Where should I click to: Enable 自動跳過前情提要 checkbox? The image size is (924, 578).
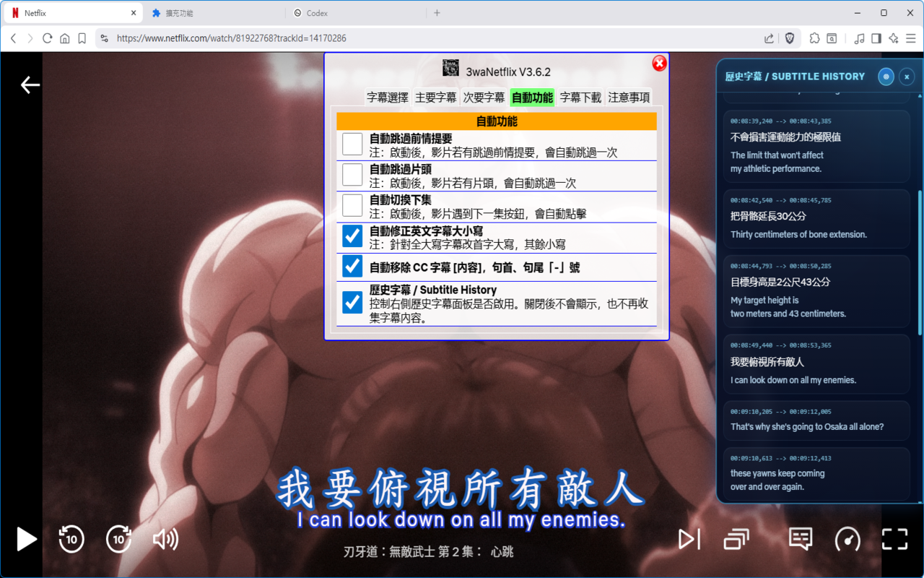pyautogui.click(x=352, y=144)
